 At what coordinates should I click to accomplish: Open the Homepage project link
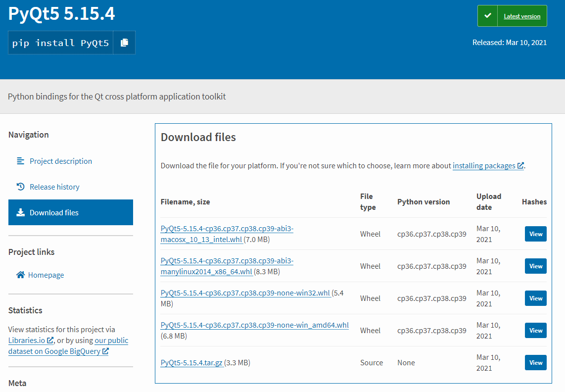point(46,275)
